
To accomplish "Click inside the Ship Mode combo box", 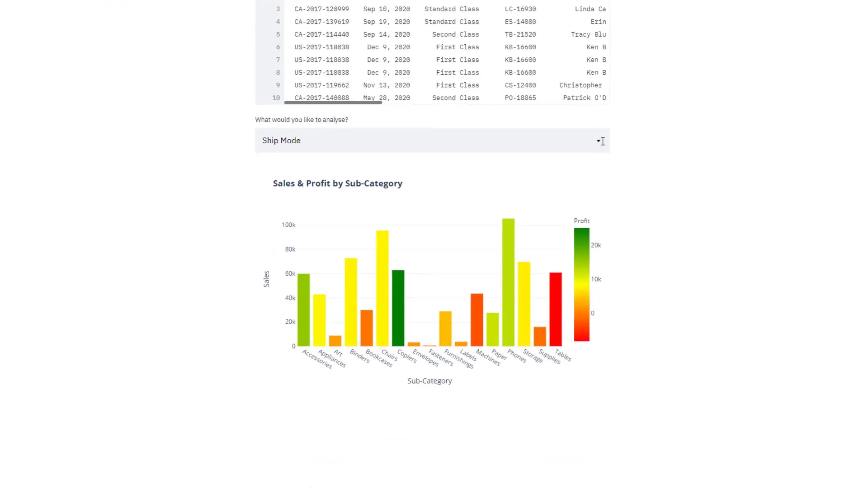I will 407,141.
